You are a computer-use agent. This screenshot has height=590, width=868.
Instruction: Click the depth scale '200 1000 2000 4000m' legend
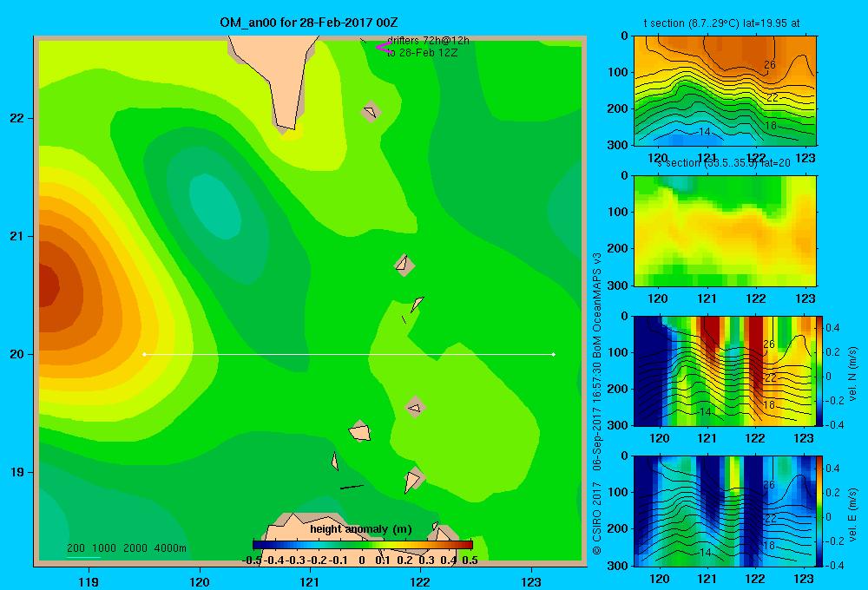[126, 548]
